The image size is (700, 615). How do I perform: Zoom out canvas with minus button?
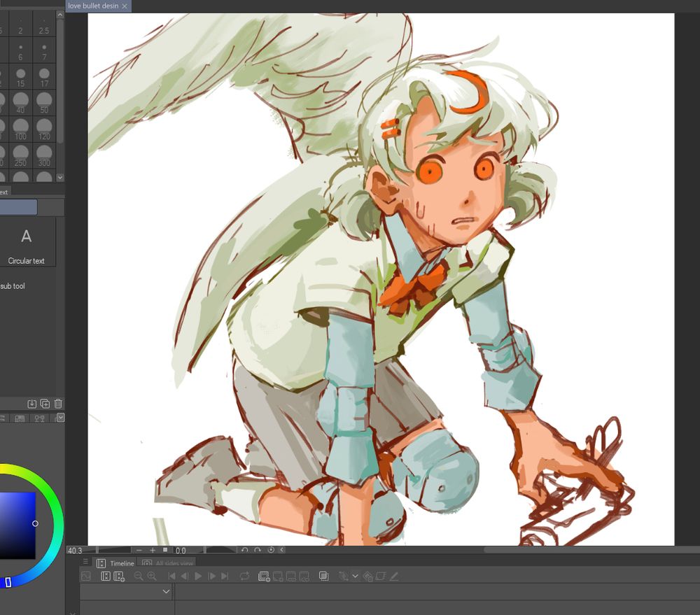(139, 551)
